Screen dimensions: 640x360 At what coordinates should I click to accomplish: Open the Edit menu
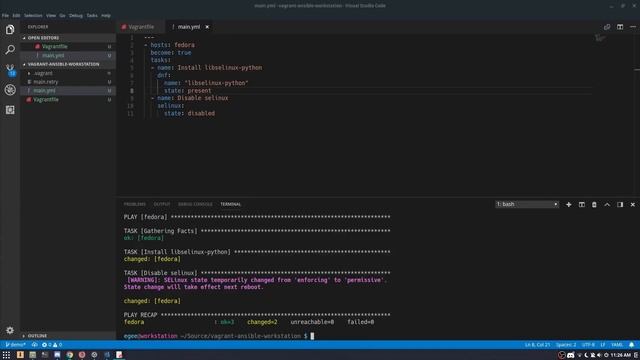[16, 16]
